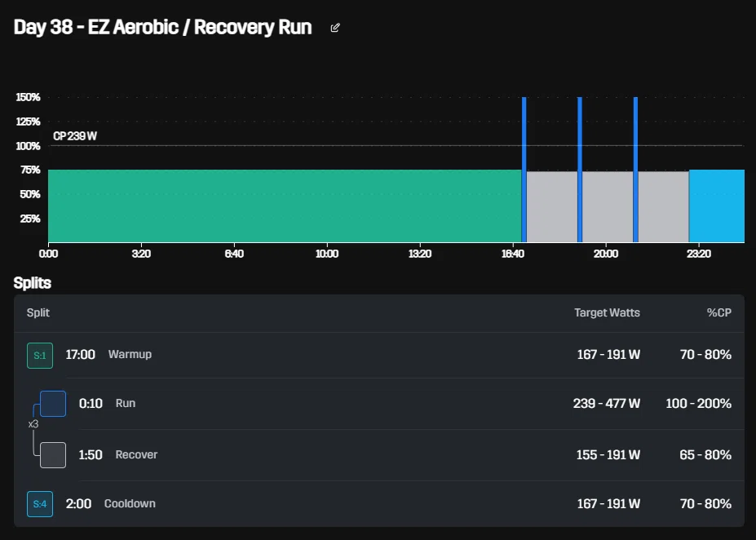
Task: Click the x3 repeat indicator
Action: pos(33,424)
